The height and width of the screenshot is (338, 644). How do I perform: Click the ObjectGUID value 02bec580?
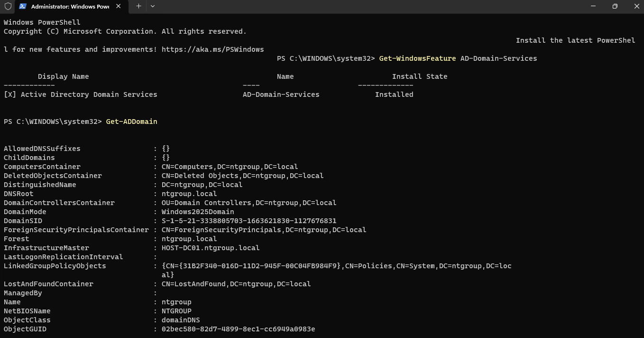(238, 329)
